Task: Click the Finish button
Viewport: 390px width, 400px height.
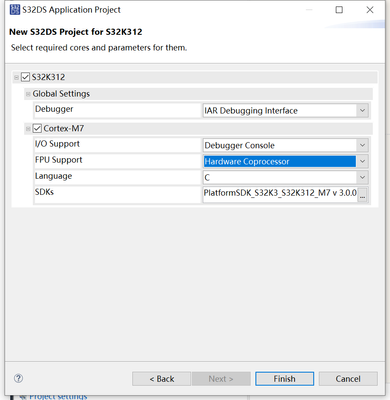Action: pyautogui.click(x=284, y=379)
